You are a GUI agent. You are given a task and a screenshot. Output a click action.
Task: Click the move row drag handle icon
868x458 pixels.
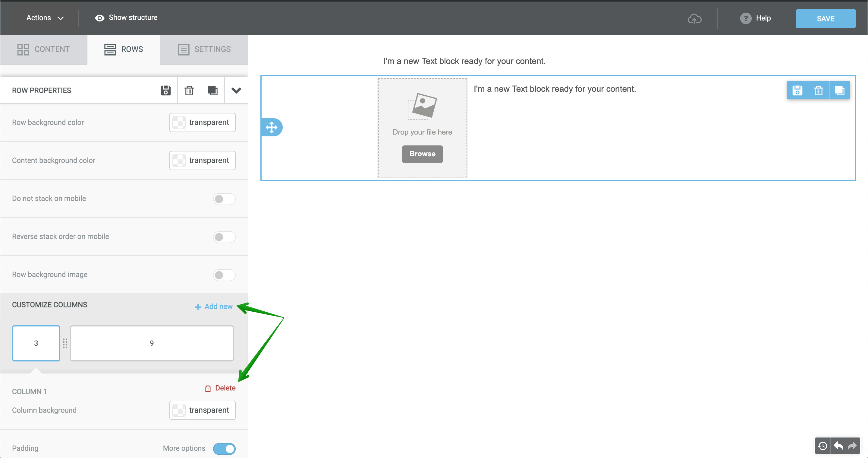[272, 128]
